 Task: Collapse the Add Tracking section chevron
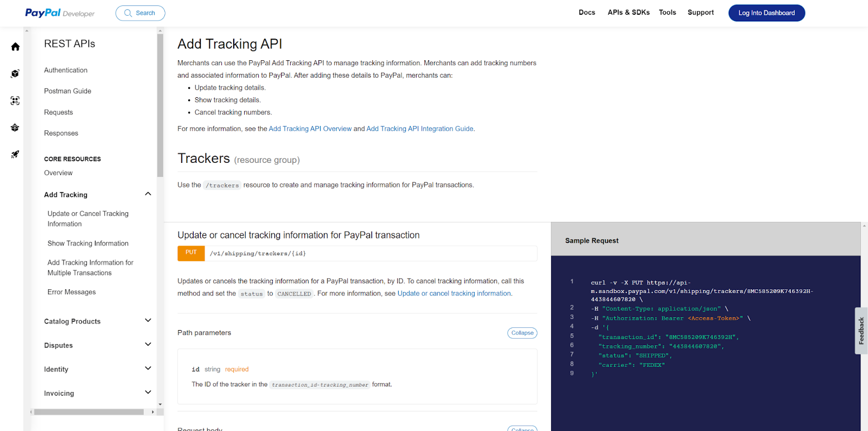pyautogui.click(x=148, y=194)
